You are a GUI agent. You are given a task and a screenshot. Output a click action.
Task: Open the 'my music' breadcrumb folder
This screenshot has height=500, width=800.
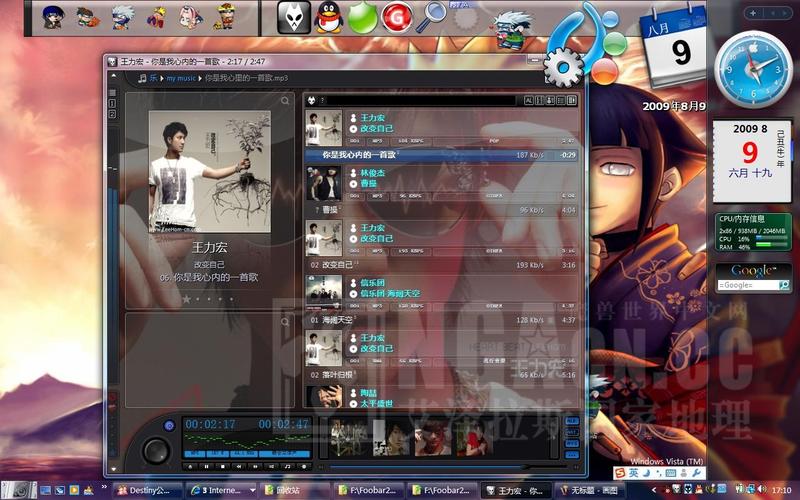point(181,78)
